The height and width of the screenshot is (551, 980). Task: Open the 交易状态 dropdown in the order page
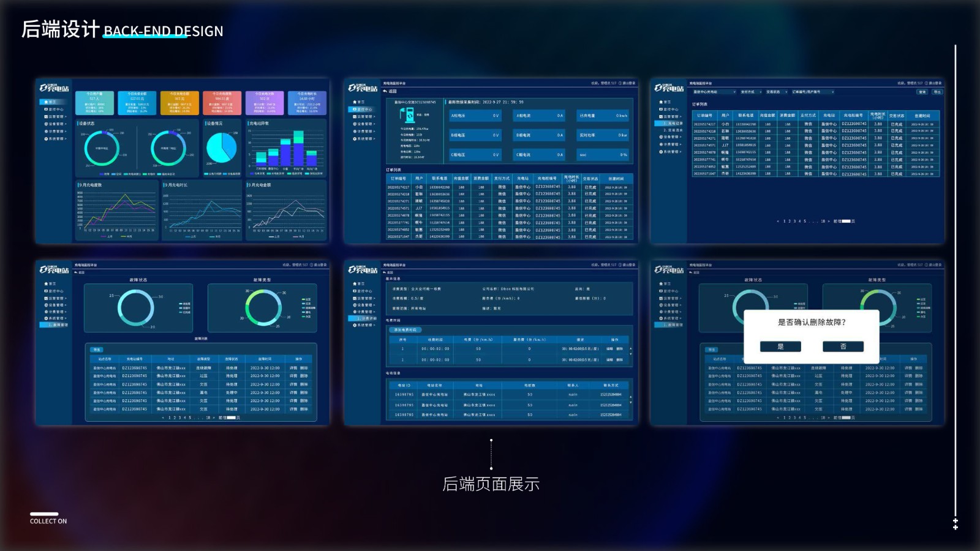tap(773, 92)
